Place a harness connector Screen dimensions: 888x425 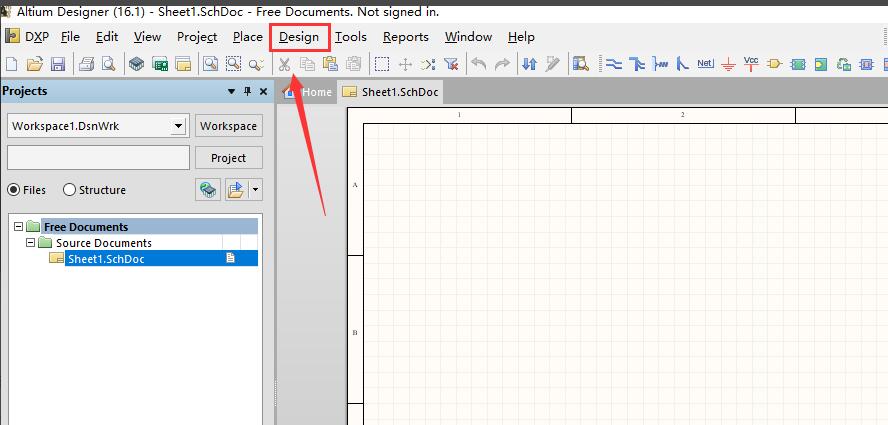coord(866,64)
